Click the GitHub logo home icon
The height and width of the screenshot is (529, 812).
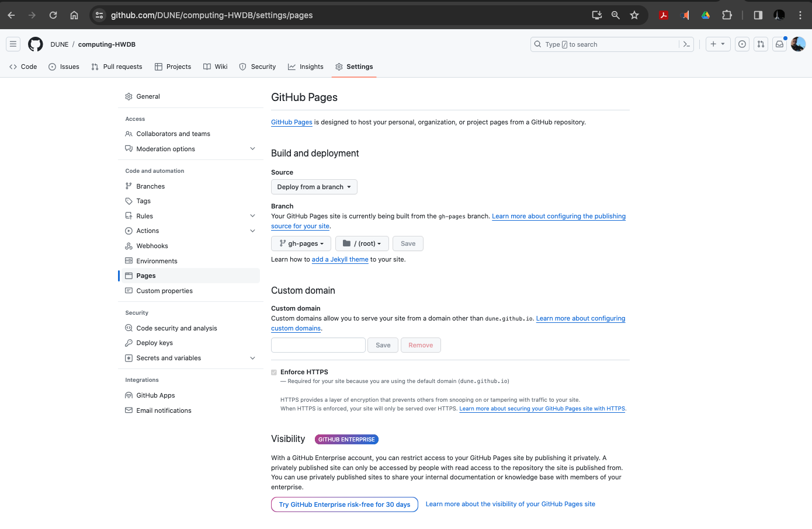tap(36, 44)
